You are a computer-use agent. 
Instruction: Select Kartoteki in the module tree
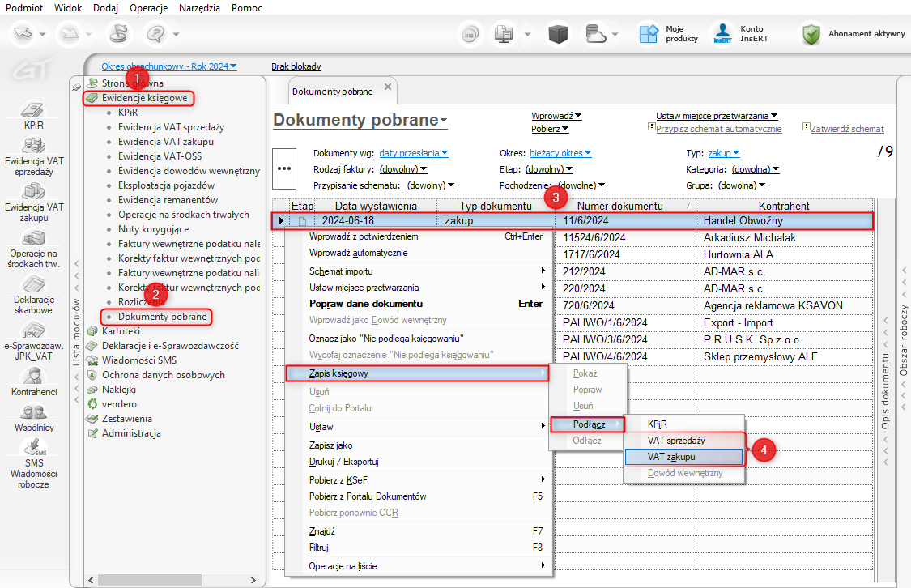click(x=121, y=331)
